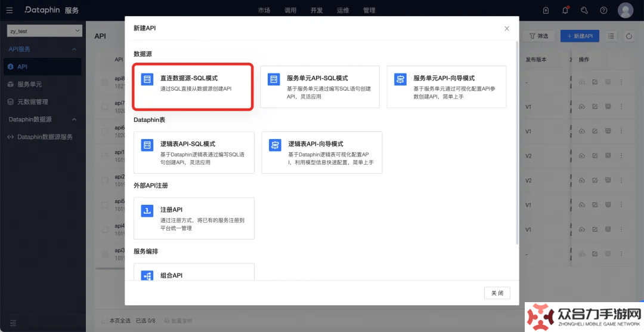Collapse the API服务 sidebar section
The image size is (644, 332).
click(x=74, y=50)
